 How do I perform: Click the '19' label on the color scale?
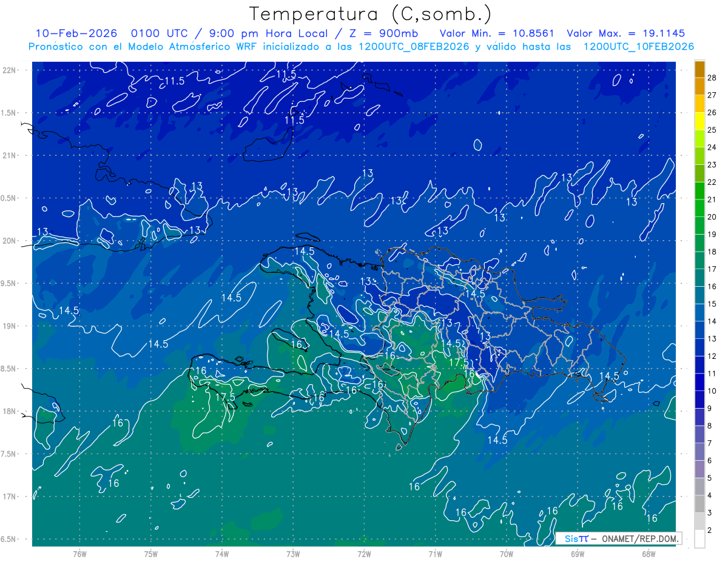(x=712, y=235)
